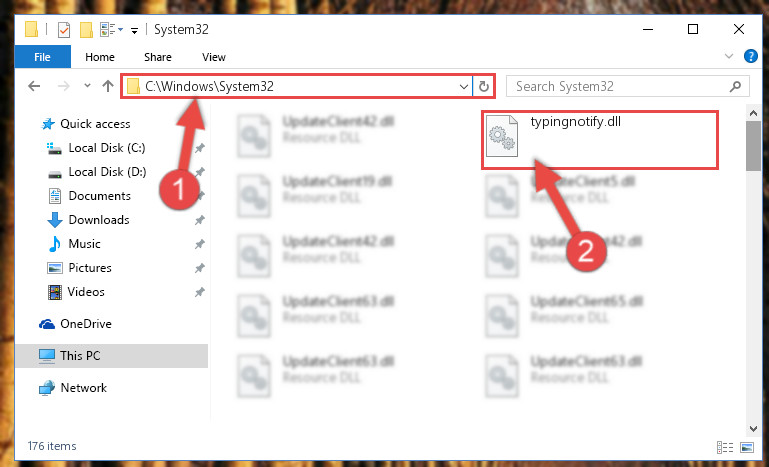Viewport: 769px width, 467px height.
Task: Open Downloads in Quick access
Action: tap(99, 220)
